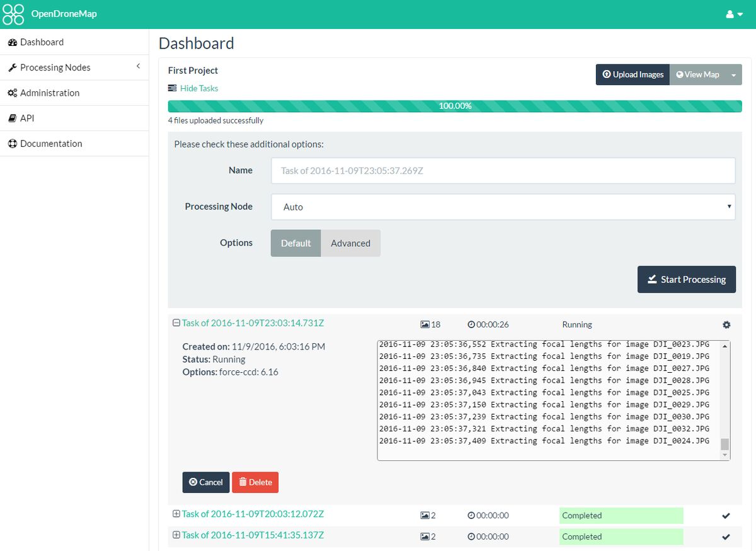The image size is (756, 551).
Task: Expand Task of 2016-11-09T20:03:12.072Z
Action: click(x=176, y=514)
